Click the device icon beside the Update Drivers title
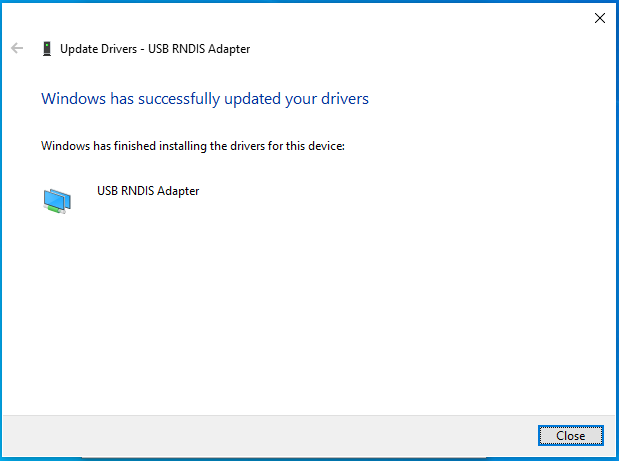This screenshot has height=461, width=619. click(x=47, y=49)
